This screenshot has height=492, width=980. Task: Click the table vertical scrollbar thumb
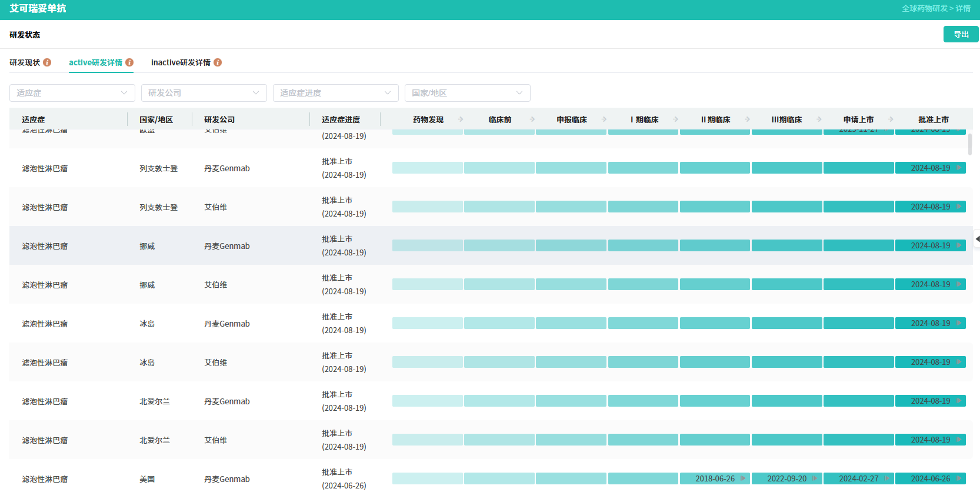point(970,144)
